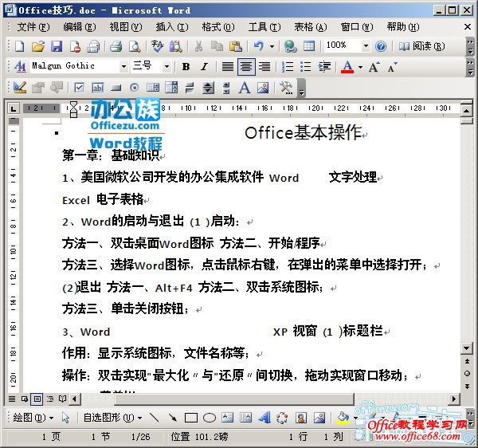Increase paragraph indent
This screenshot has width=478, height=448.
[324, 66]
